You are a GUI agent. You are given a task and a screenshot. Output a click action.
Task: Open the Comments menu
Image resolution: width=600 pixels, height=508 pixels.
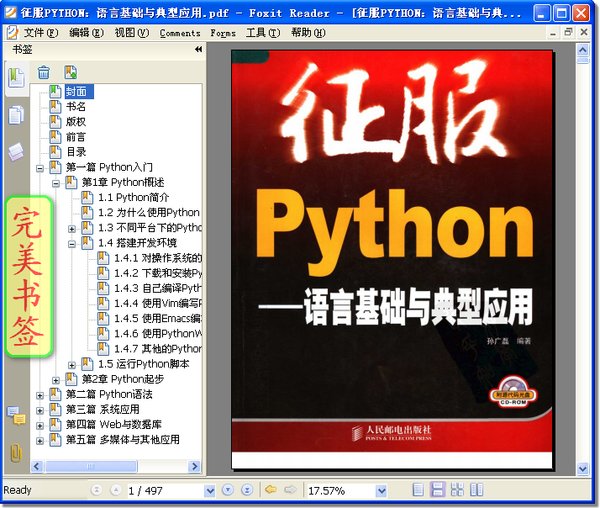(180, 33)
